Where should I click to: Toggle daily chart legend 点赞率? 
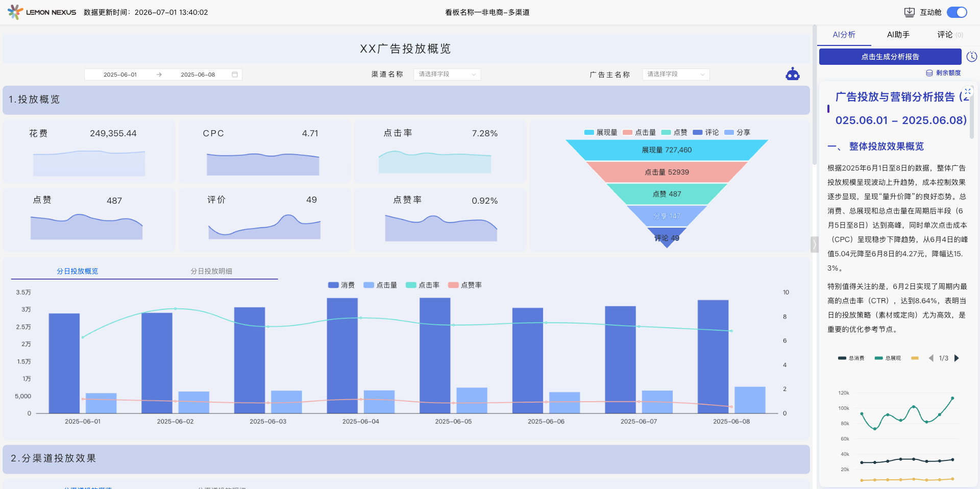(465, 285)
